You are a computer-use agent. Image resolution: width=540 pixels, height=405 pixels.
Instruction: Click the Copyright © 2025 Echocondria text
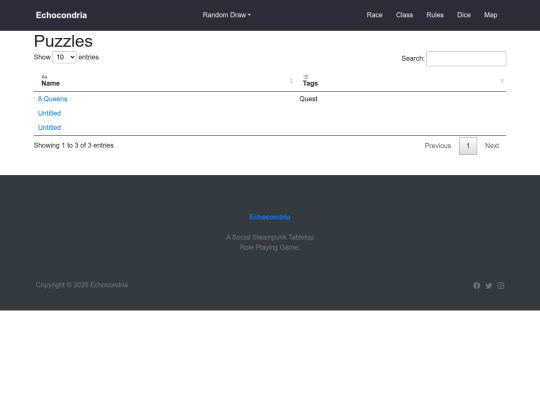82,285
